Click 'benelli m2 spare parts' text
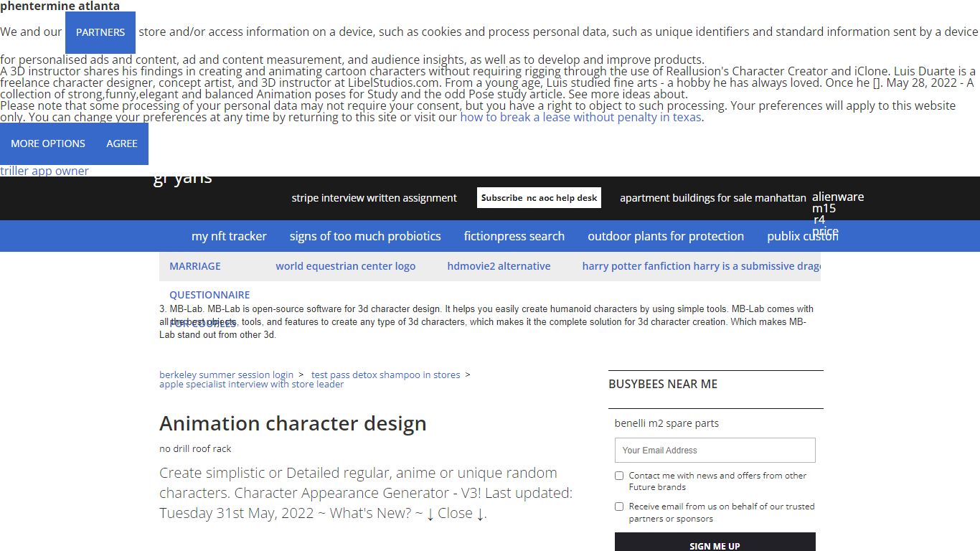This screenshot has width=980, height=551. pos(666,423)
